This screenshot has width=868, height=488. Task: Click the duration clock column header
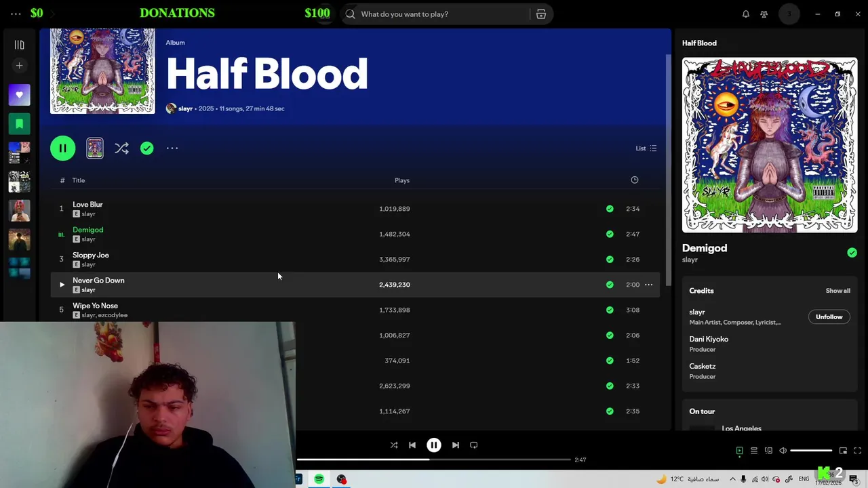pyautogui.click(x=635, y=180)
